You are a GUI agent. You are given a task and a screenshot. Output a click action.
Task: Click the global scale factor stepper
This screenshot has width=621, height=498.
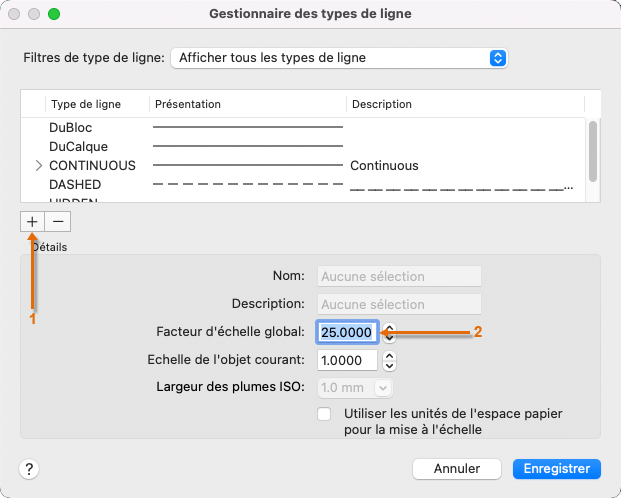pos(390,332)
